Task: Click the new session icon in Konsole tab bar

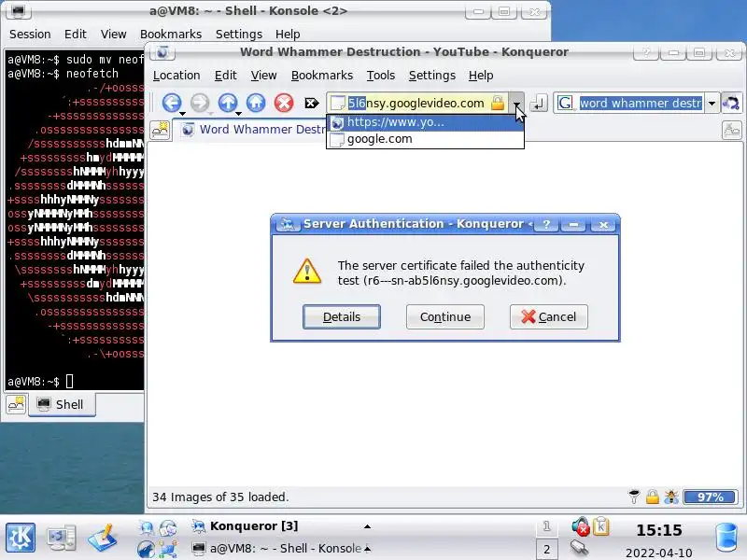Action: [16, 404]
